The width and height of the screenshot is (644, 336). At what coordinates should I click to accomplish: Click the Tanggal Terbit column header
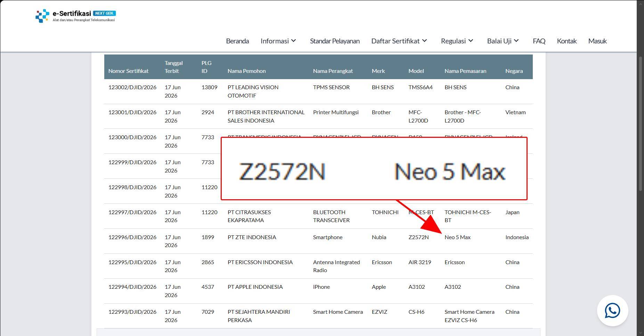(174, 67)
